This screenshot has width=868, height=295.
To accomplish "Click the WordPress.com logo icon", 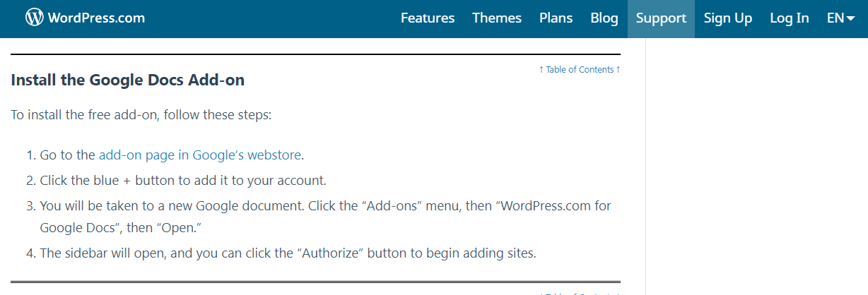I will click(35, 18).
